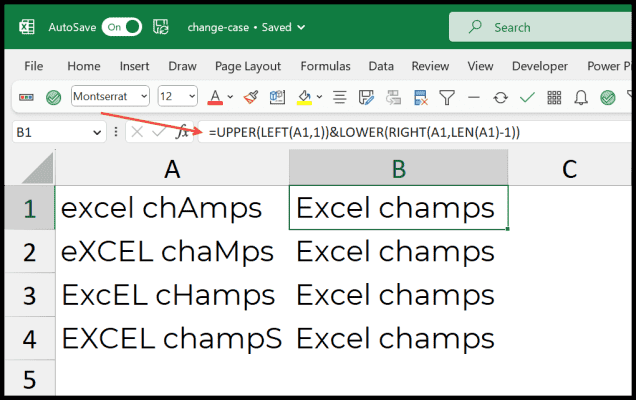Click the Filter funnel icon
This screenshot has width=636, height=400.
pos(447,97)
